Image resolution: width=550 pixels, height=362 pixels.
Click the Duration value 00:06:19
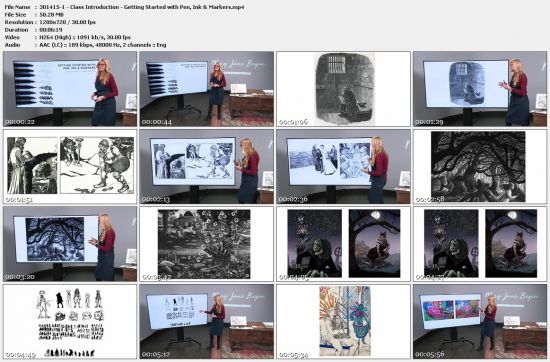51,29
